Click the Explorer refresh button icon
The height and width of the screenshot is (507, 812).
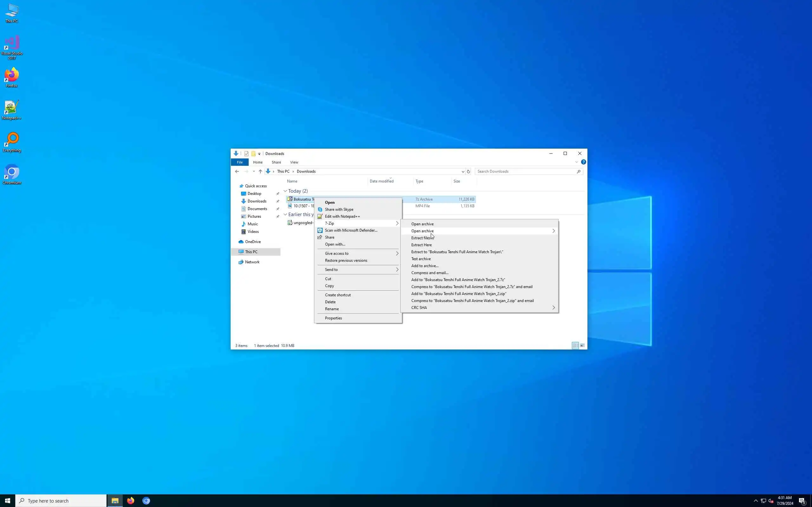point(468,171)
